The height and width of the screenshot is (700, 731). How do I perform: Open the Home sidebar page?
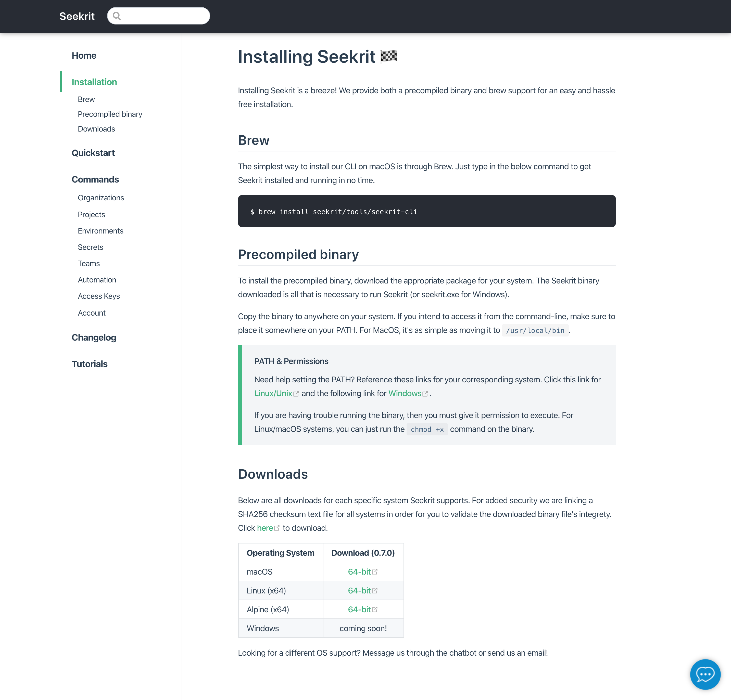click(84, 56)
